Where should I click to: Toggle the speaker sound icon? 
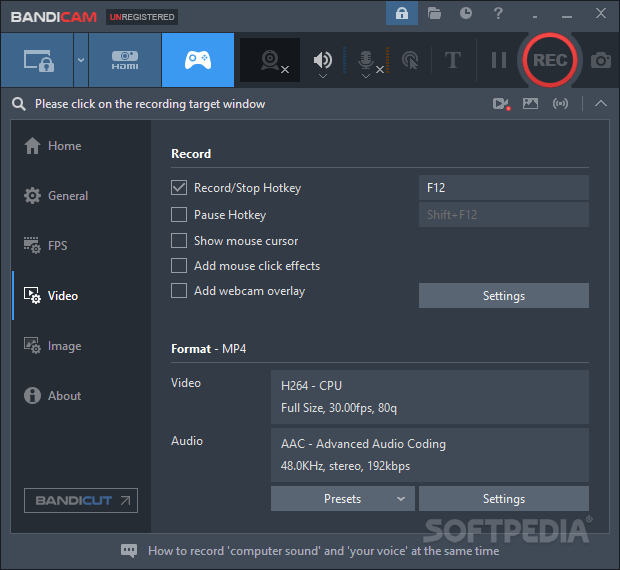point(323,59)
